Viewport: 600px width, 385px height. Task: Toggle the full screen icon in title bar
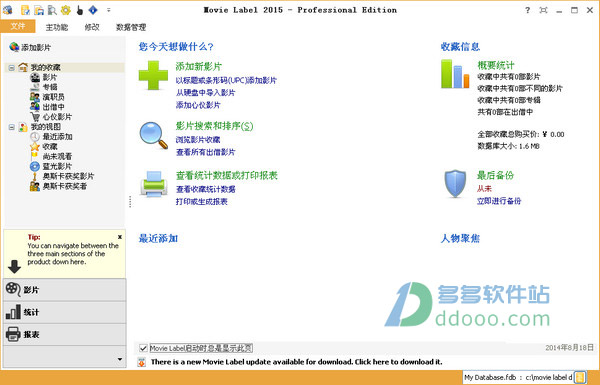tap(543, 10)
